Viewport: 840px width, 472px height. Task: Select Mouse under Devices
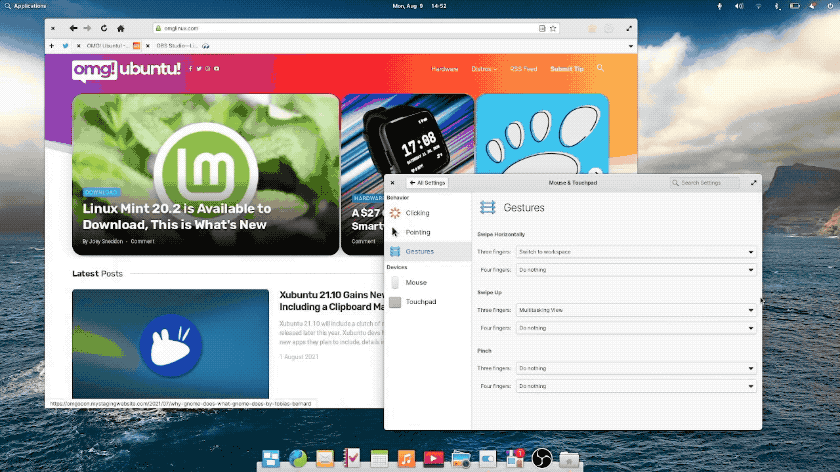(428, 282)
